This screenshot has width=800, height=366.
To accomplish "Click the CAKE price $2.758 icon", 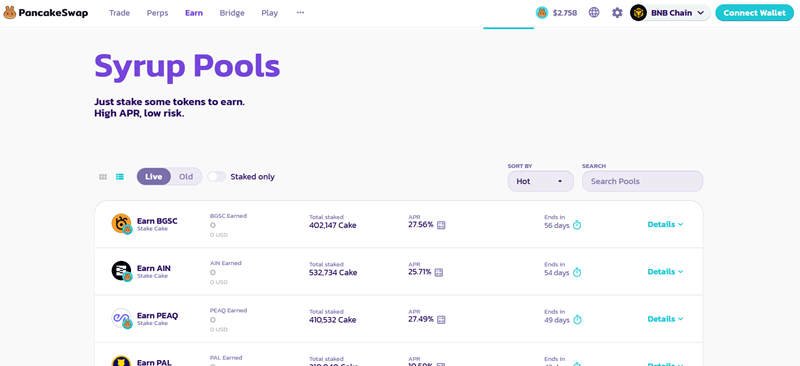I will [x=542, y=13].
